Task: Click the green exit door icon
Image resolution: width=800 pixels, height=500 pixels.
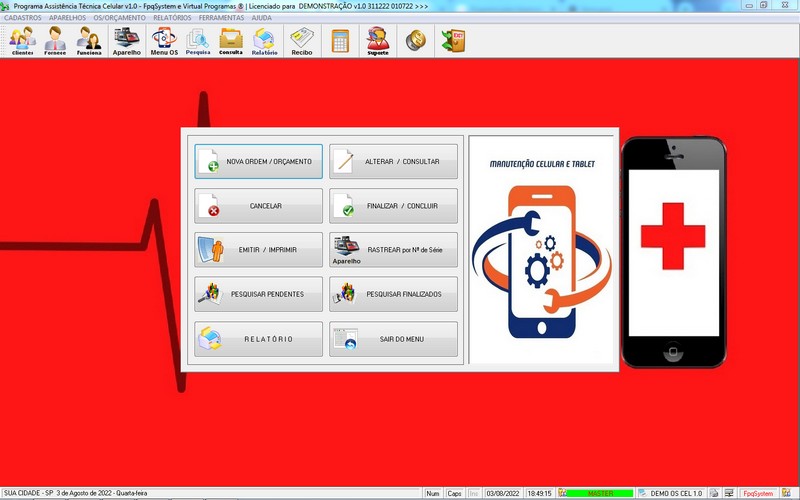Action: coord(453,40)
